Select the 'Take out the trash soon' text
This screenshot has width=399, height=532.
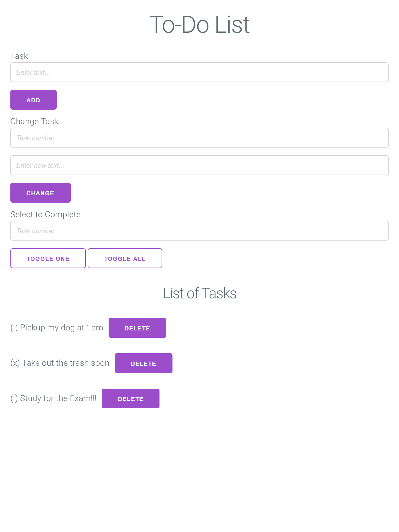point(65,363)
